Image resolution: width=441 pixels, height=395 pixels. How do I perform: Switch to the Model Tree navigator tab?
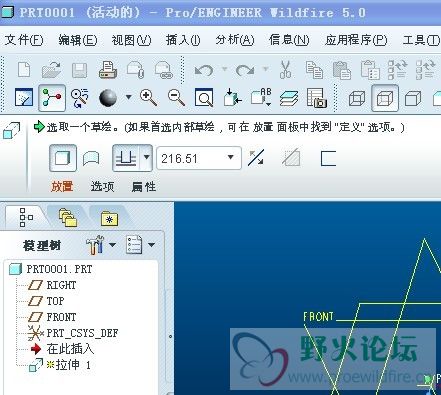pyautogui.click(x=26, y=218)
